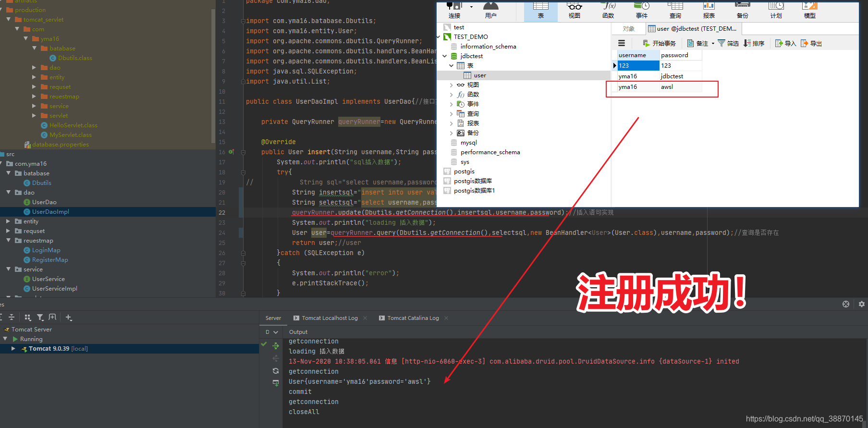Click the 备注 memo icon
The image size is (868, 428).
click(x=697, y=43)
